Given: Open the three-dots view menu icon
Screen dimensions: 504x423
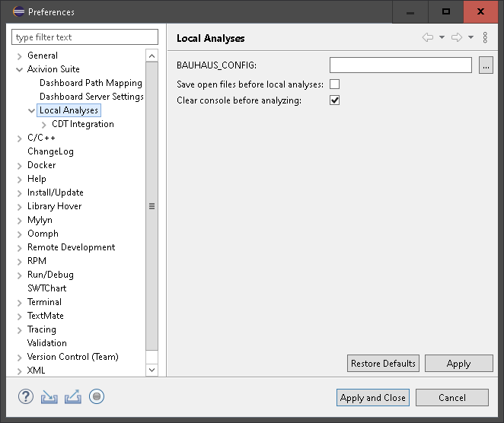Looking at the screenshot, I should [x=485, y=37].
